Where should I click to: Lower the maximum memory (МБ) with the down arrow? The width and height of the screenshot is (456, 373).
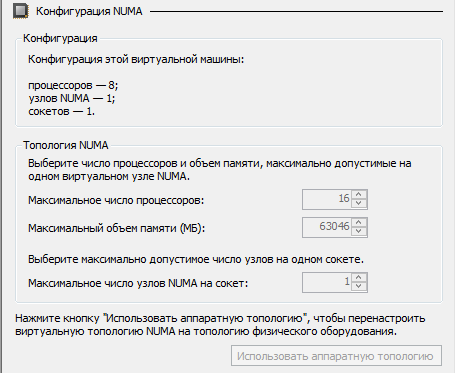[359, 232]
